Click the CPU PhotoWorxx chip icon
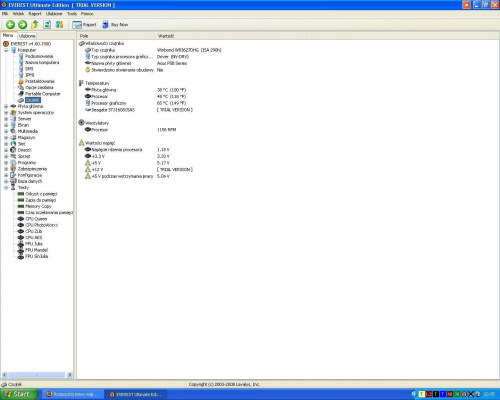 tap(21, 225)
